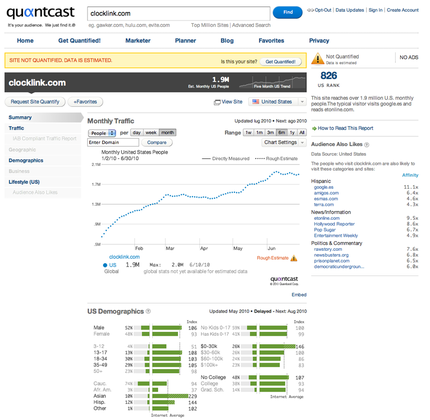This screenshot has height=420, width=430.
Task: Open the amigos.com affinity link
Action: 326,193
